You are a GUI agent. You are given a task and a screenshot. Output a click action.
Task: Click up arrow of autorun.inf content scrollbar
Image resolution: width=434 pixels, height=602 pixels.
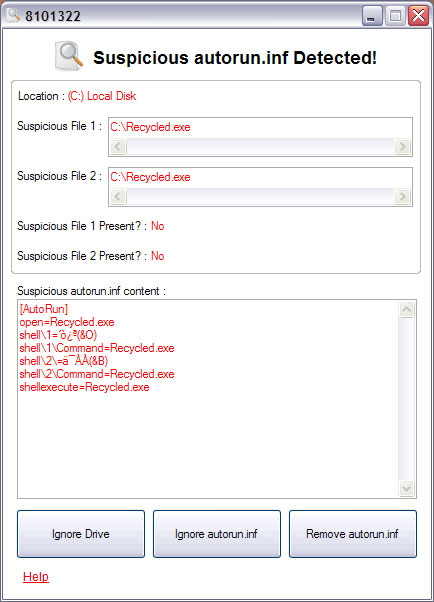[407, 309]
